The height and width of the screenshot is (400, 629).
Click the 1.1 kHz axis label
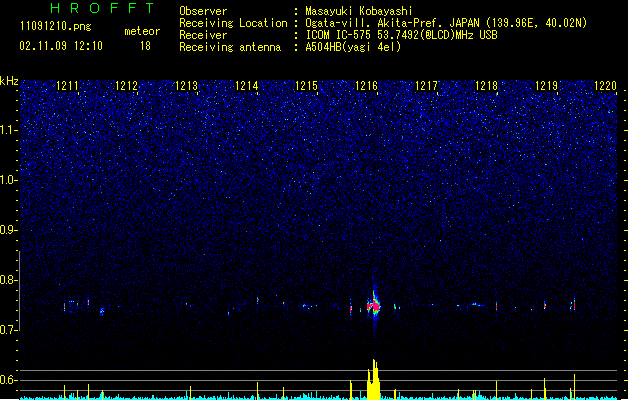(x=9, y=130)
